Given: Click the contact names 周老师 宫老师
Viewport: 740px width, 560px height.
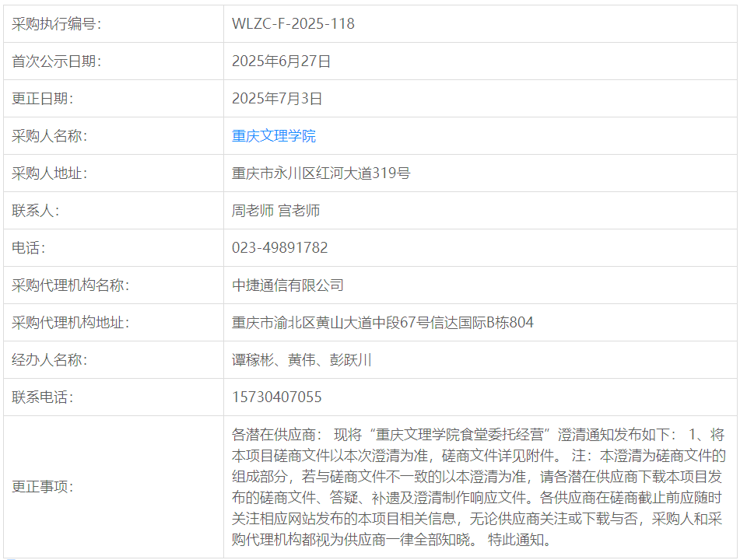Looking at the screenshot, I should click(x=275, y=211).
